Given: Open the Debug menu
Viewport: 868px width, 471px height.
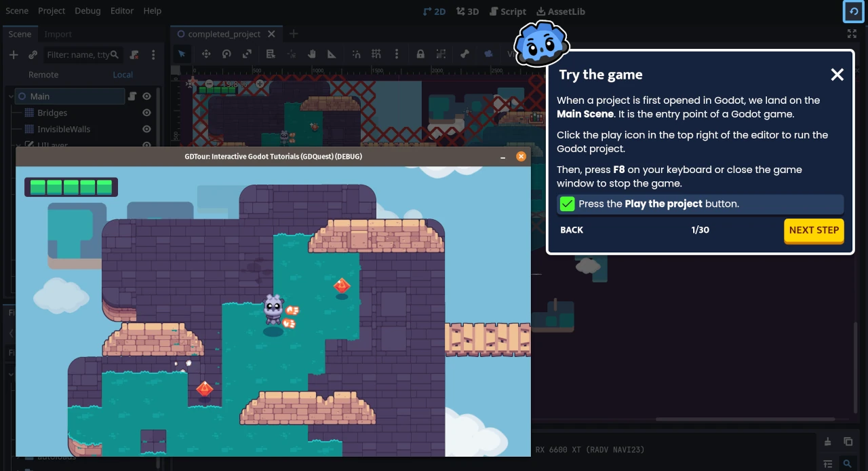Looking at the screenshot, I should click(x=87, y=11).
